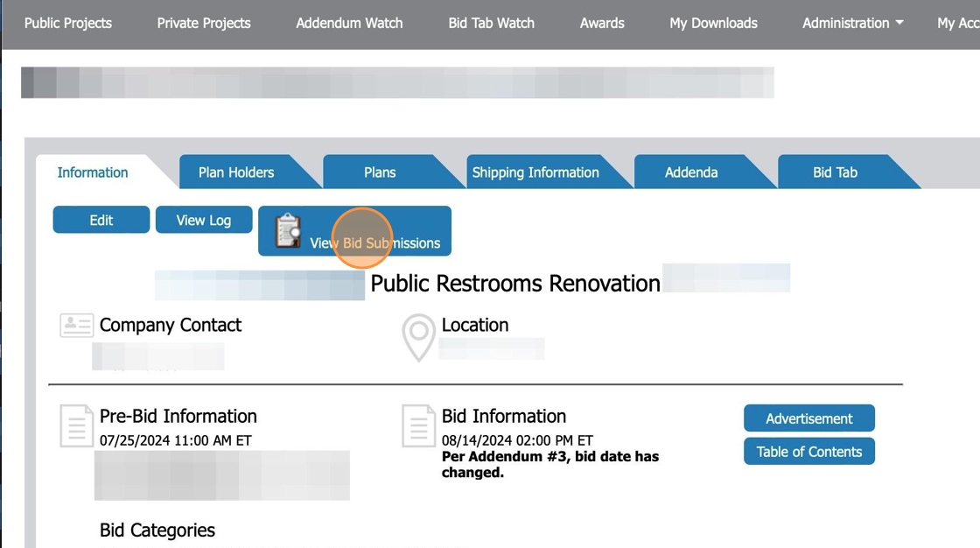Click the Location pin icon
The width and height of the screenshot is (980, 548).
(x=418, y=337)
